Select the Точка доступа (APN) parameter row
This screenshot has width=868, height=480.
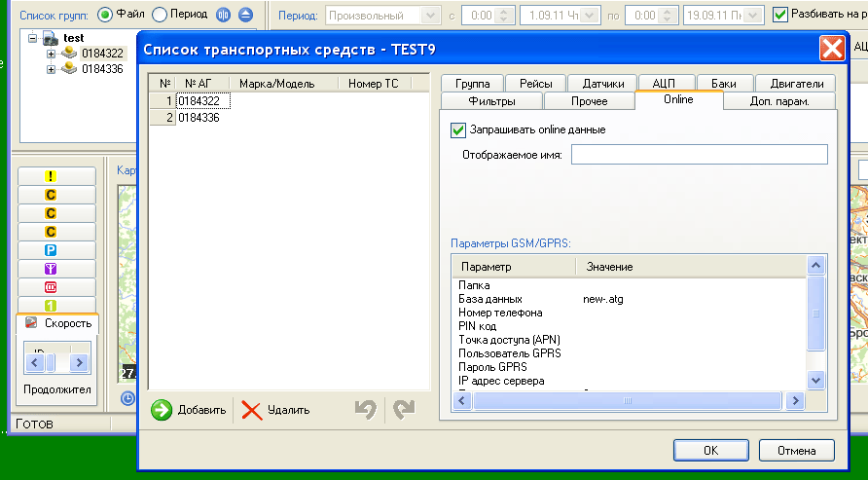[630, 340]
